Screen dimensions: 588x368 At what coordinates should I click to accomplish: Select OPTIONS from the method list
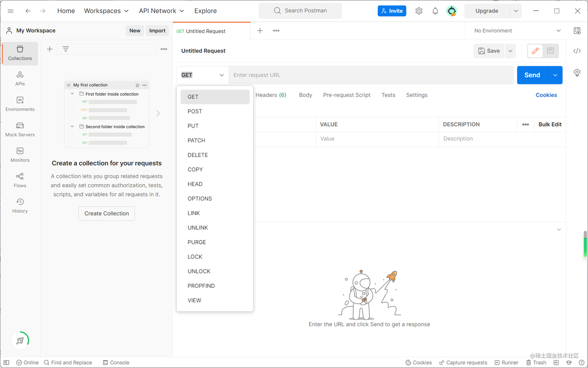click(x=215, y=199)
